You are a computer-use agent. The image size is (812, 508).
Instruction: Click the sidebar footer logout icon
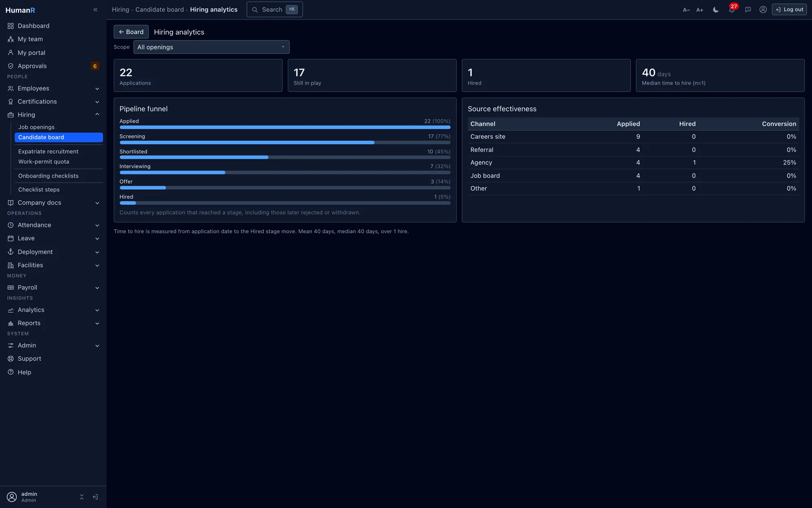[95, 497]
